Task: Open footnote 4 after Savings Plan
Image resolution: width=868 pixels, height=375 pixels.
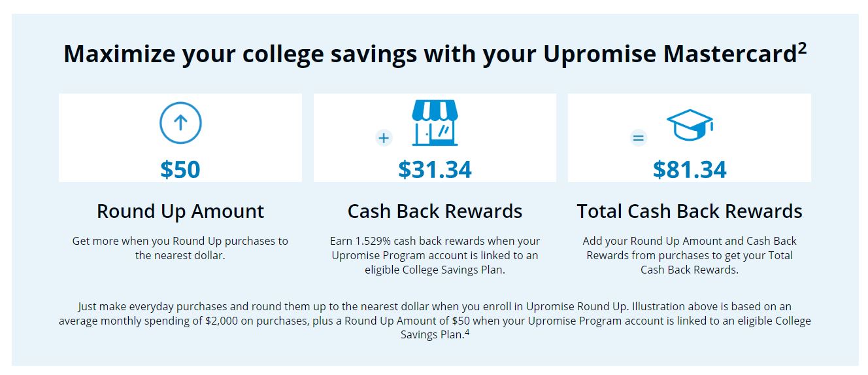Action: pyautogui.click(x=467, y=332)
